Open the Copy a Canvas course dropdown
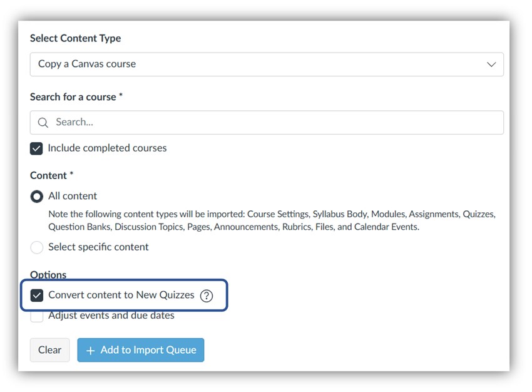This screenshot has width=532, height=392. point(266,64)
